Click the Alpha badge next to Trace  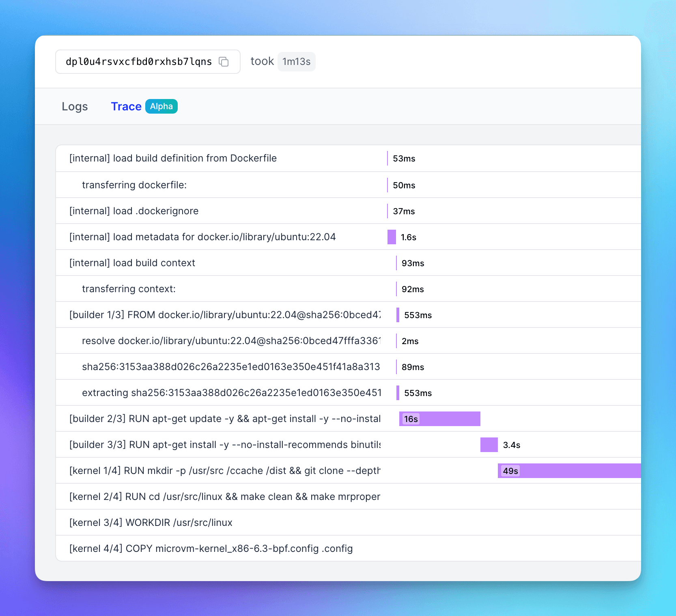click(161, 106)
